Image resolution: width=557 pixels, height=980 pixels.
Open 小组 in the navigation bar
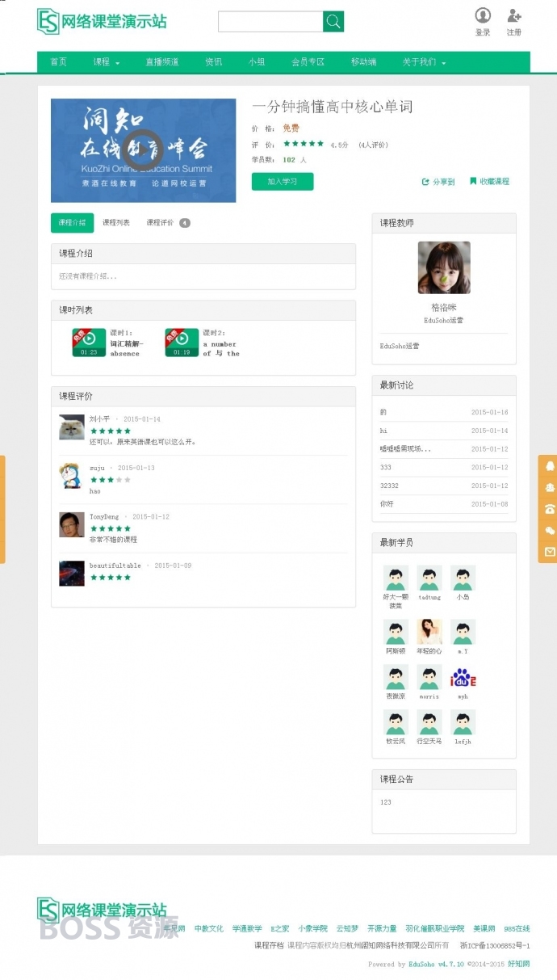tap(257, 62)
